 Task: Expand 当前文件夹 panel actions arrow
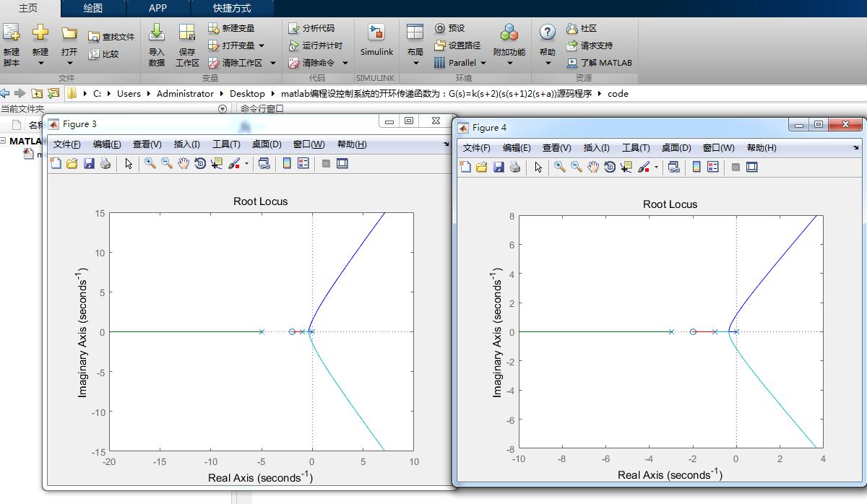(223, 109)
